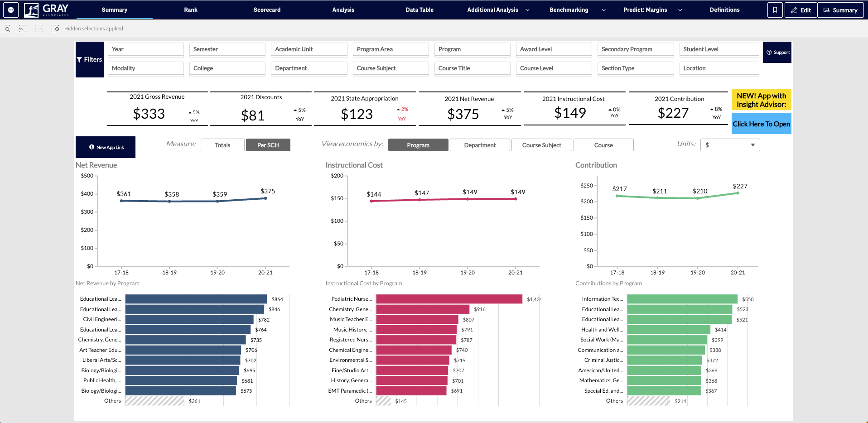Expand the Predict: Margins dropdown chevron
Screen dimensions: 868x423
click(x=680, y=10)
